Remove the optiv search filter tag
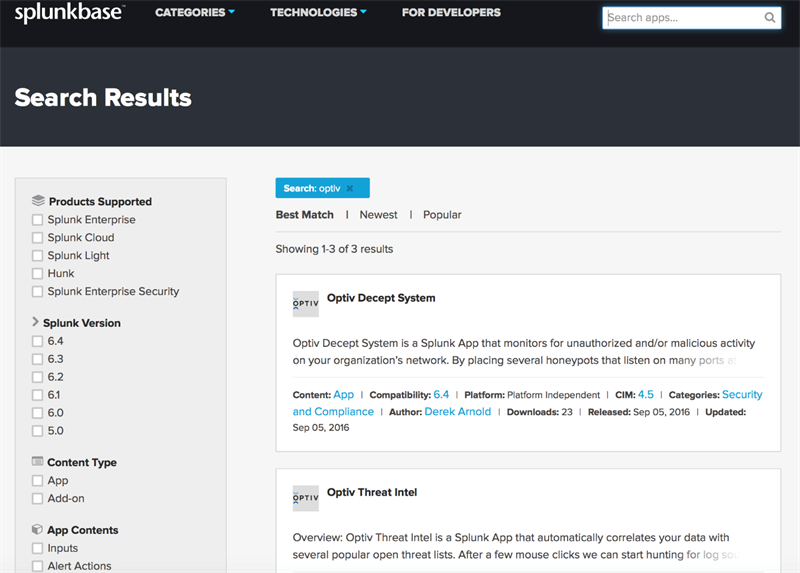This screenshot has height=573, width=800. [350, 188]
